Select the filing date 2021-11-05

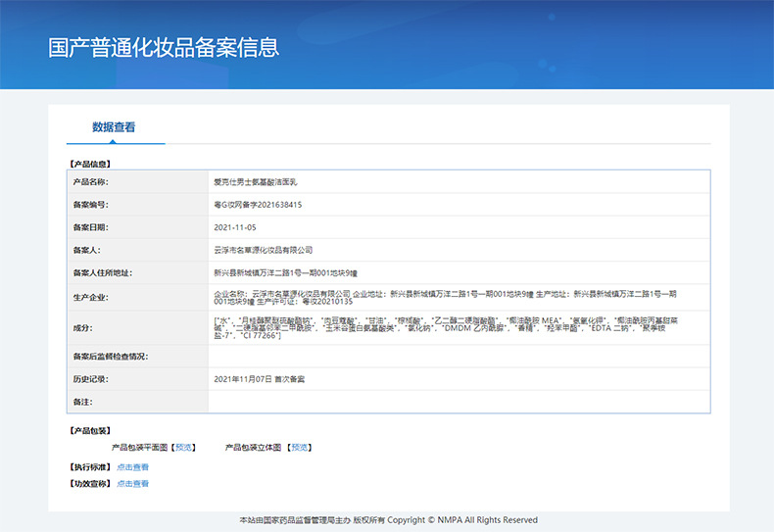[x=235, y=227]
